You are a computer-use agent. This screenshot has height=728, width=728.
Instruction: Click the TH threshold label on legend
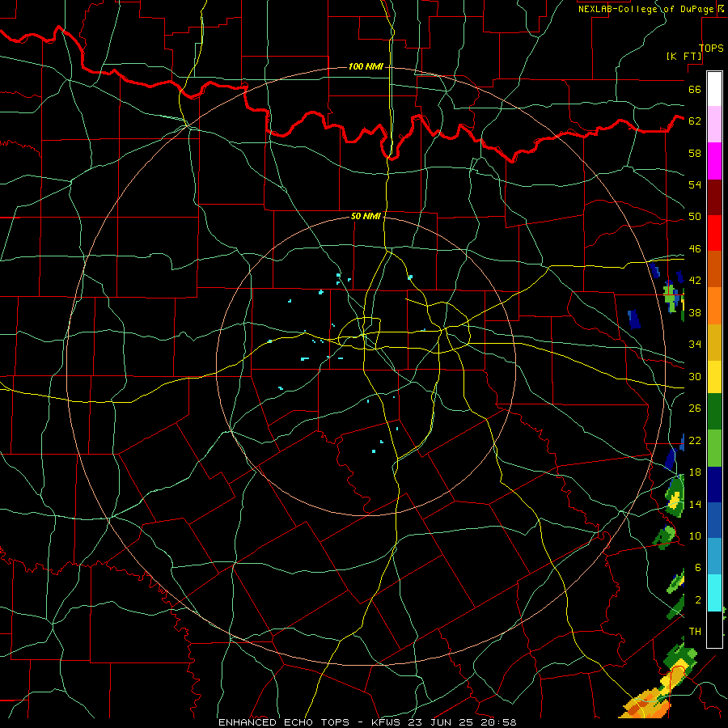pos(695,632)
